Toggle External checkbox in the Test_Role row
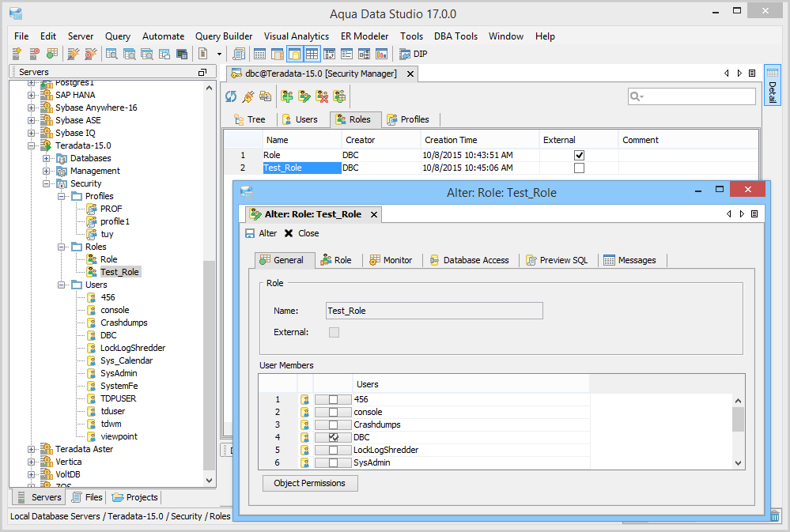 pos(579,168)
